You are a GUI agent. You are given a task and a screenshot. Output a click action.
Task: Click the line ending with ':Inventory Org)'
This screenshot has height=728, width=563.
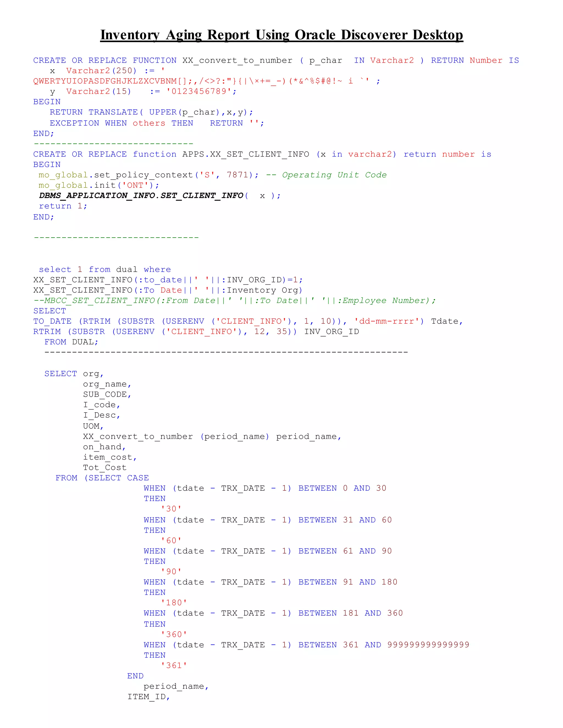(x=168, y=290)
